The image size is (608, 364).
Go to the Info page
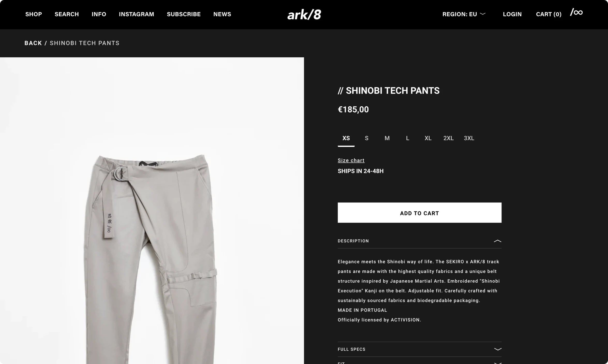coord(99,14)
